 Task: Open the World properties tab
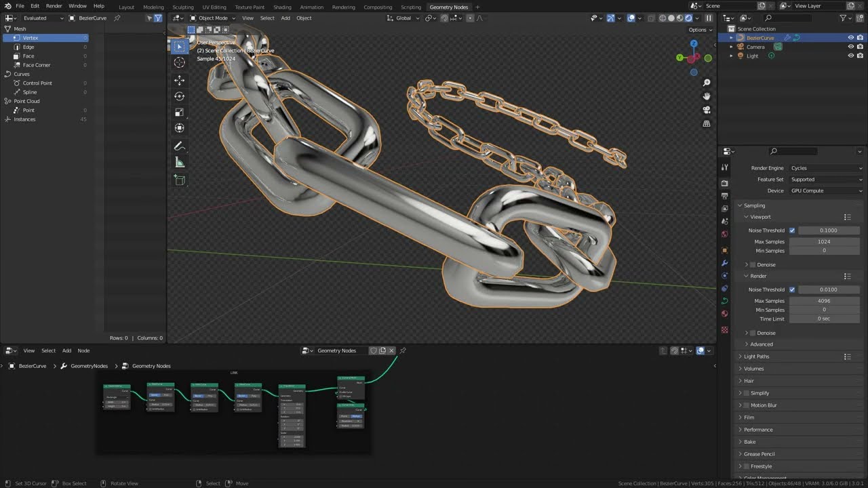click(724, 235)
